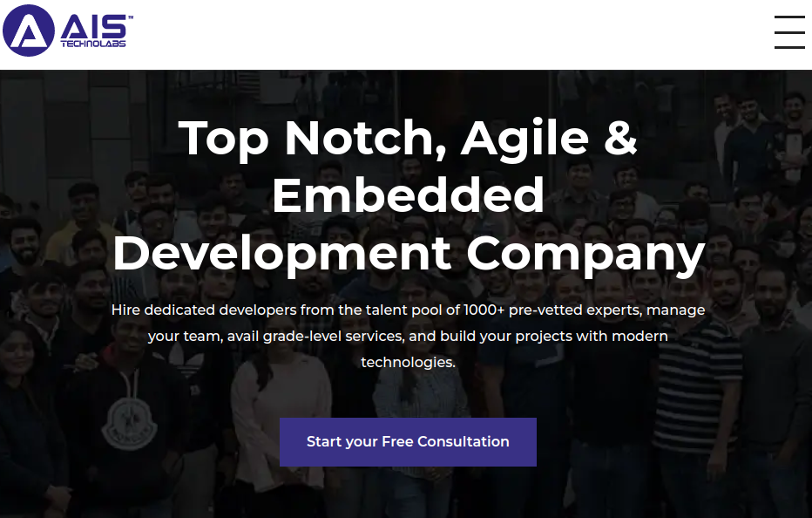Click the word "Company" in the headline
This screenshot has width=812, height=518.
[585, 253]
